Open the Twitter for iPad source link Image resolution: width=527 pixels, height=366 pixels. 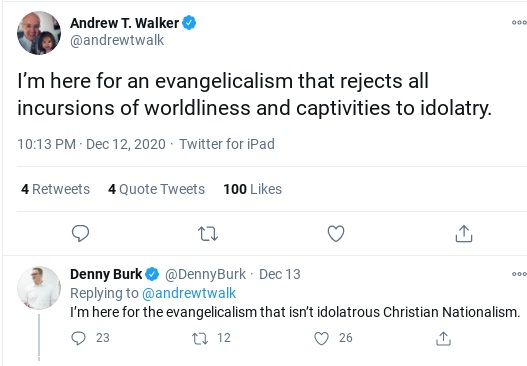click(227, 144)
